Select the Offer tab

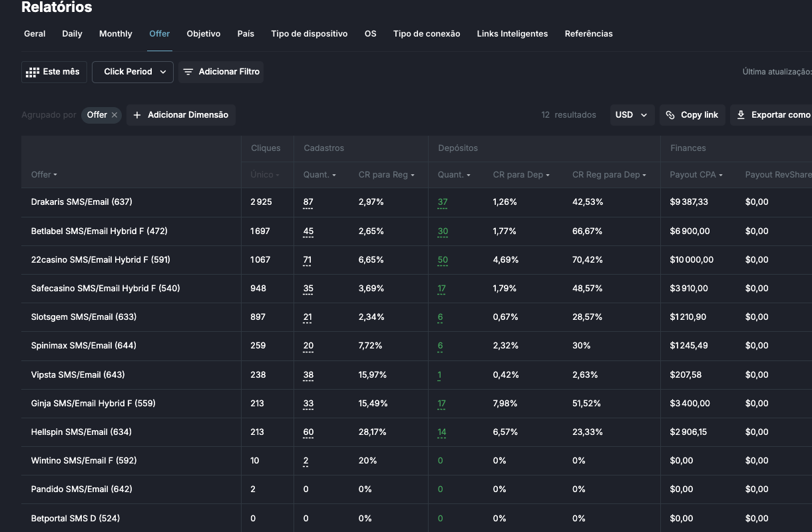pyautogui.click(x=160, y=34)
